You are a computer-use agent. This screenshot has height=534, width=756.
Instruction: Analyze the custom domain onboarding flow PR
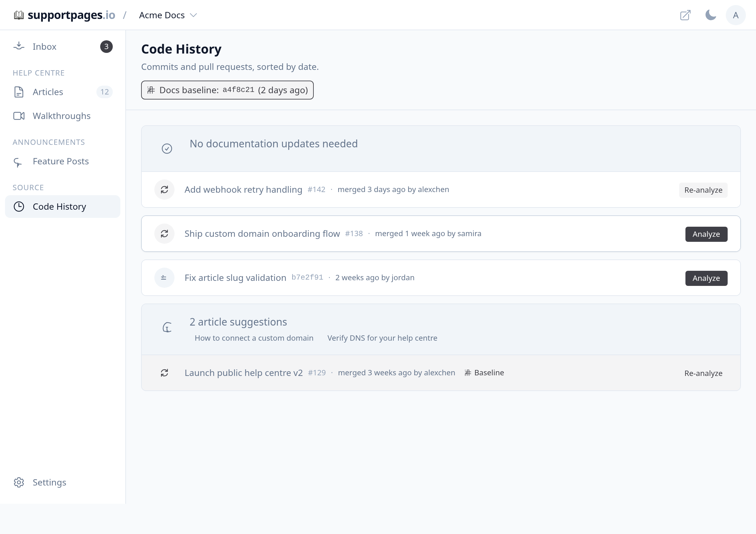[706, 234]
